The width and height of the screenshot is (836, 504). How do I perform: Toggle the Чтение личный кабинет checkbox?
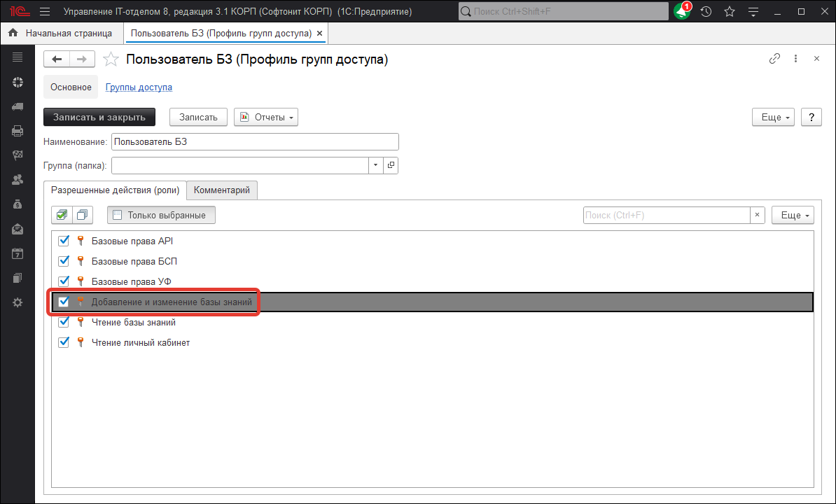click(64, 342)
